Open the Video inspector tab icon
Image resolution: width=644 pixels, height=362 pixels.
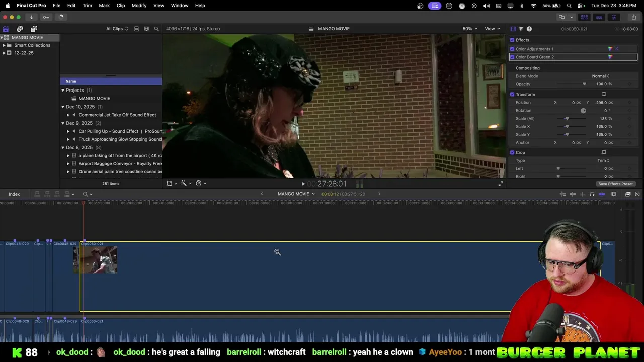(513, 29)
